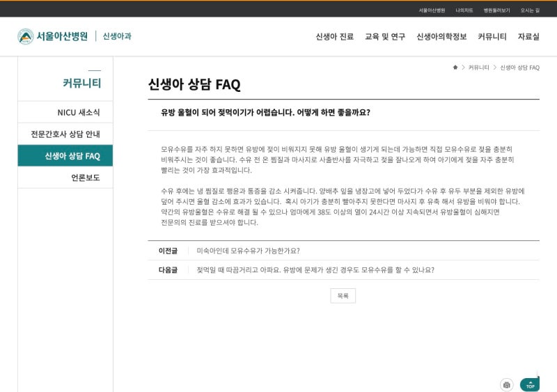Image resolution: width=557 pixels, height=392 pixels.
Task: Click paragraph beginning 모유수유를 자주 하지 못하면
Action: click(x=338, y=159)
